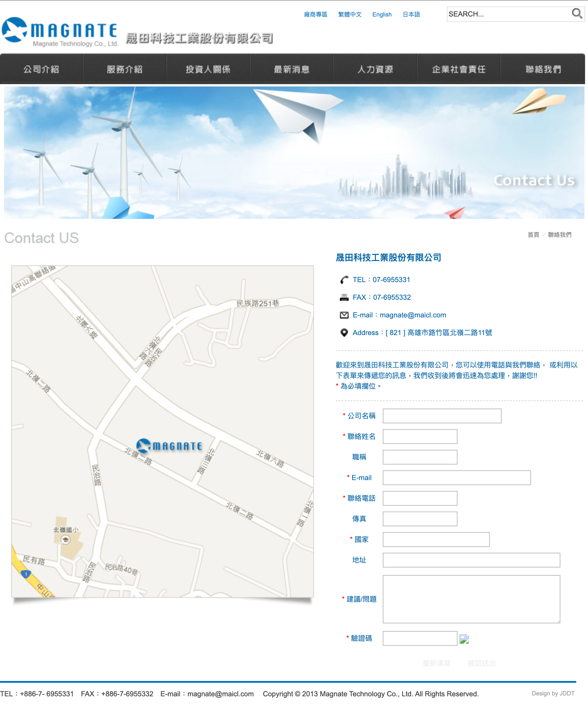Focus the 國家 input field

(x=436, y=540)
